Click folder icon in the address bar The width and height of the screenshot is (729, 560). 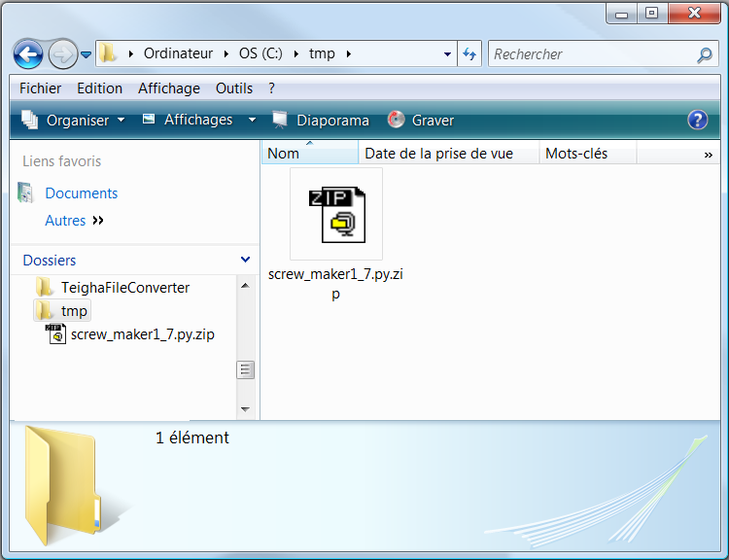pyautogui.click(x=107, y=53)
